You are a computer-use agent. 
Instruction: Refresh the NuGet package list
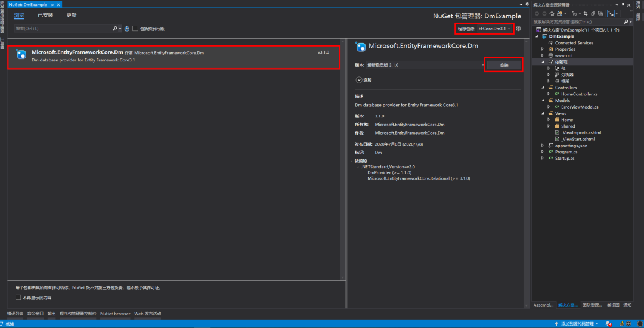127,29
